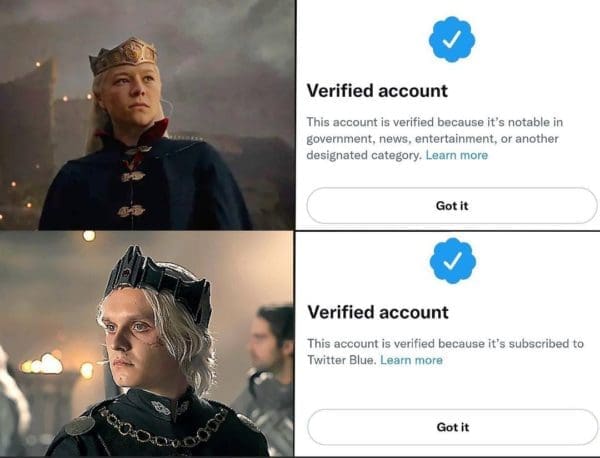This screenshot has width=600, height=458.
Task: Click the top Verified account heading
Action: point(377,91)
